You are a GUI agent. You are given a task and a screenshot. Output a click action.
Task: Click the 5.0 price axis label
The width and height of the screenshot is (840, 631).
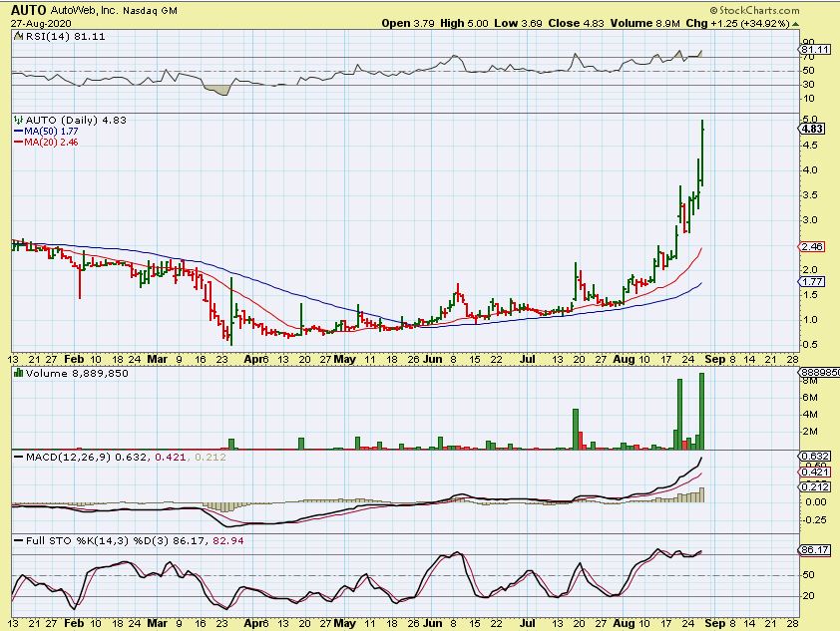(809, 120)
